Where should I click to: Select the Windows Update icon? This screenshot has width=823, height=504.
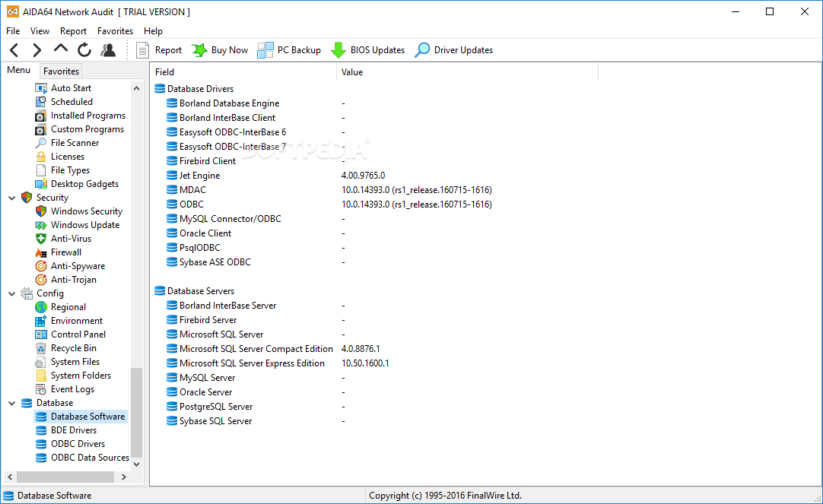(40, 224)
